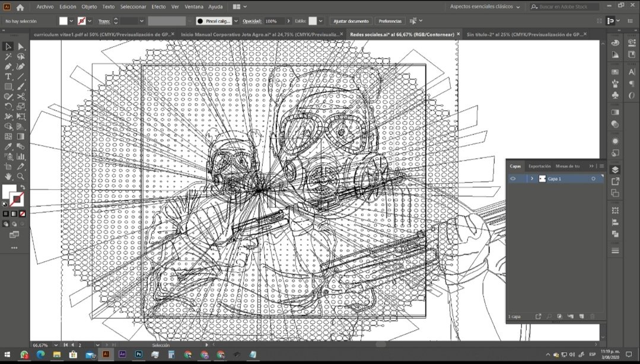The height and width of the screenshot is (364, 640).
Task: Click Opacidad label link
Action: tap(252, 21)
